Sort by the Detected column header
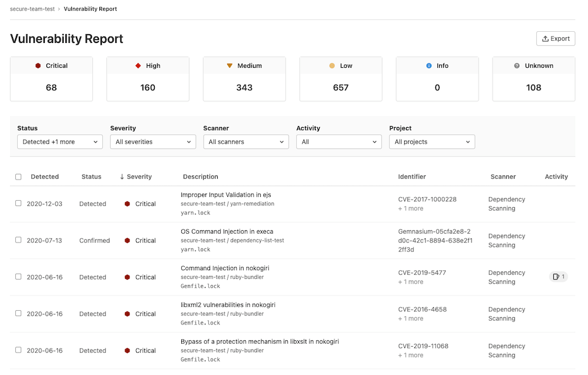The width and height of the screenshot is (588, 375). point(45,177)
